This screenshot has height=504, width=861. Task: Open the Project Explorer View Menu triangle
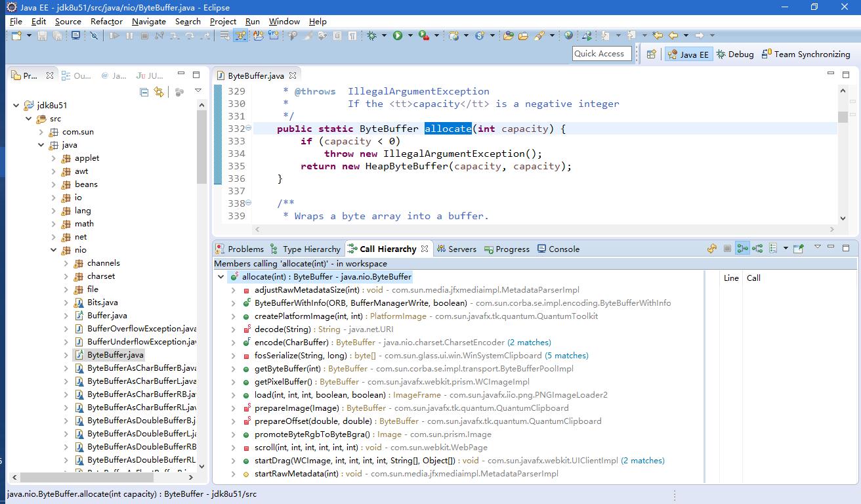pyautogui.click(x=198, y=91)
